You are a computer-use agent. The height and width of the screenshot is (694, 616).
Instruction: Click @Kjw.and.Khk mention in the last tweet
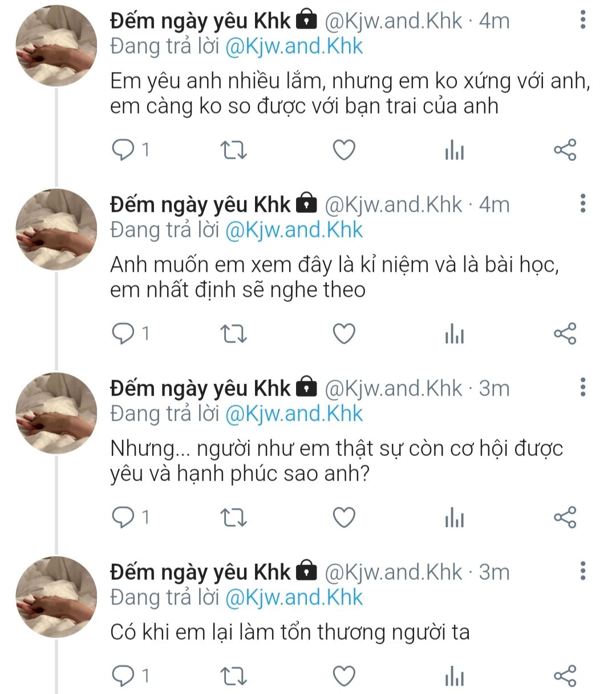click(x=294, y=598)
